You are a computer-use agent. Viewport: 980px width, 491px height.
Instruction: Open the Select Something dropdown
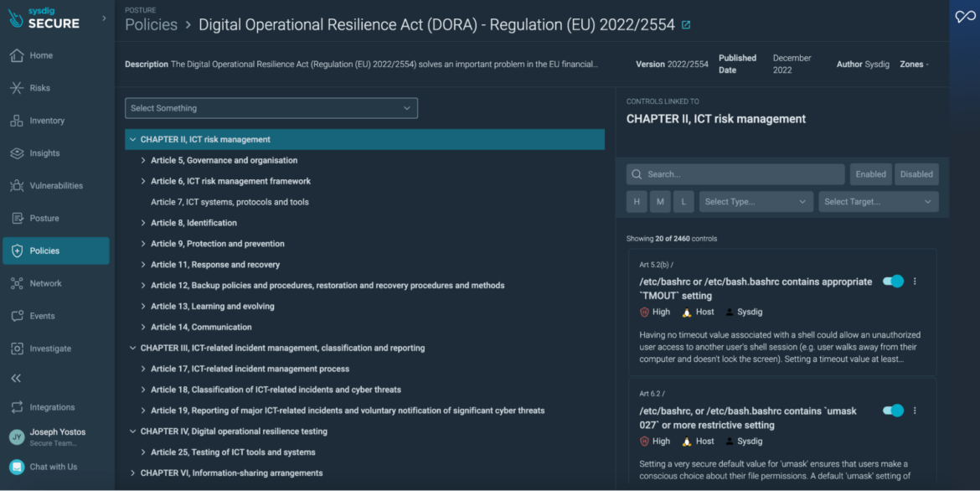point(271,107)
